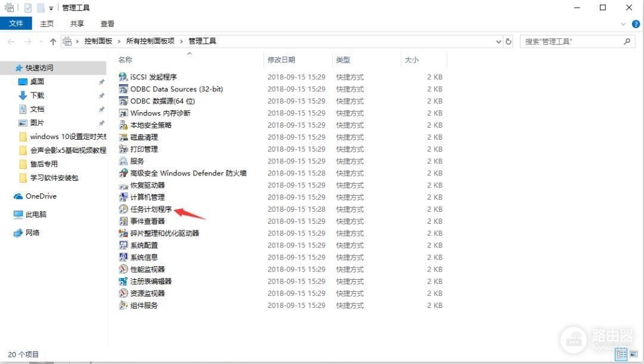Open the 学习软件安装包 folder
The image size is (644, 364).
49,177
